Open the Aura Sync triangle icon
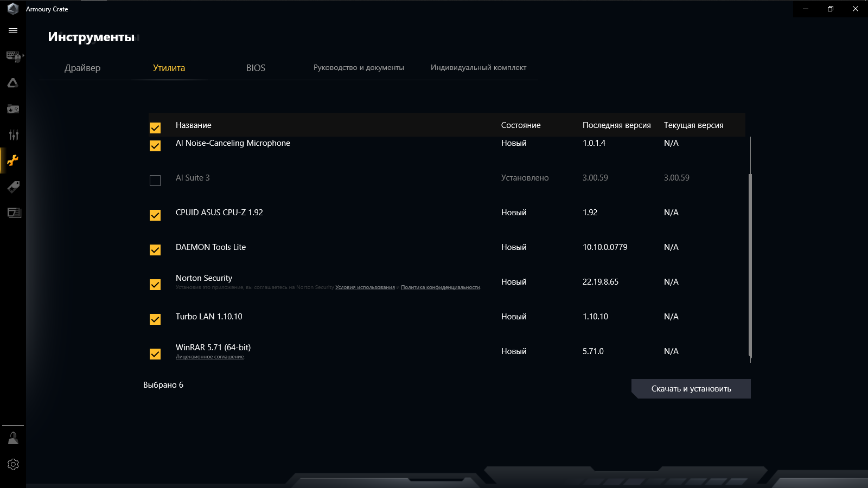The width and height of the screenshot is (868, 488). click(13, 83)
